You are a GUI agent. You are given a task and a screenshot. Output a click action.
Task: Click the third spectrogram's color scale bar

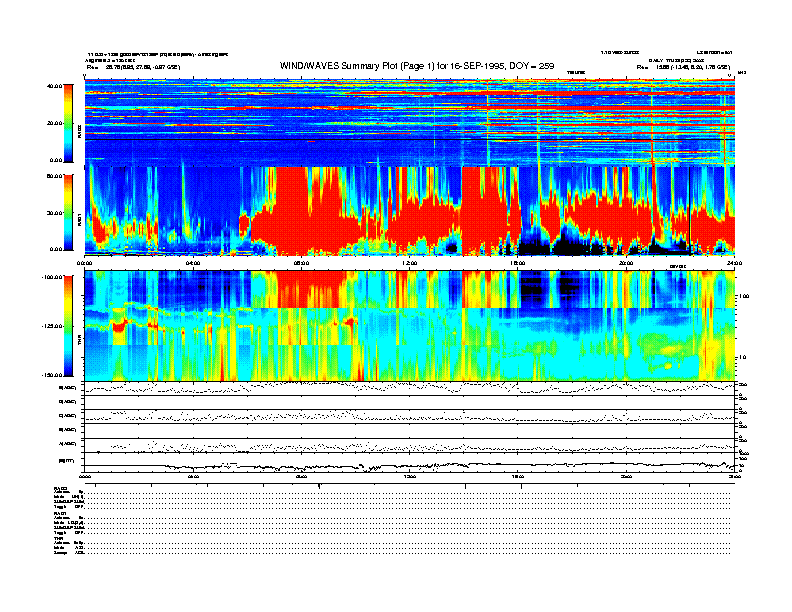click(x=68, y=326)
